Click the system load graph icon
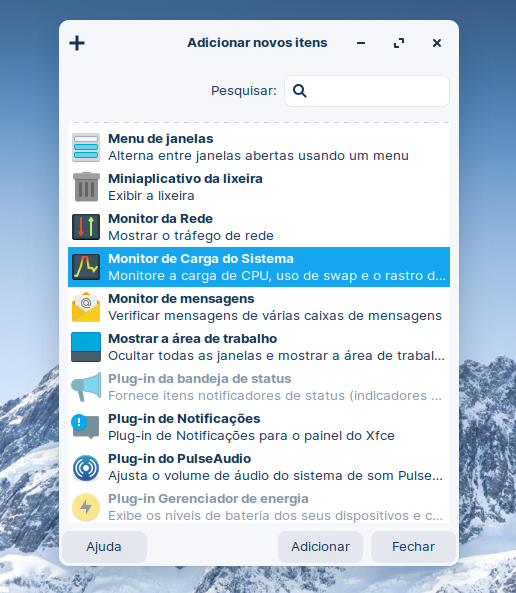This screenshot has height=593, width=516. [x=86, y=267]
